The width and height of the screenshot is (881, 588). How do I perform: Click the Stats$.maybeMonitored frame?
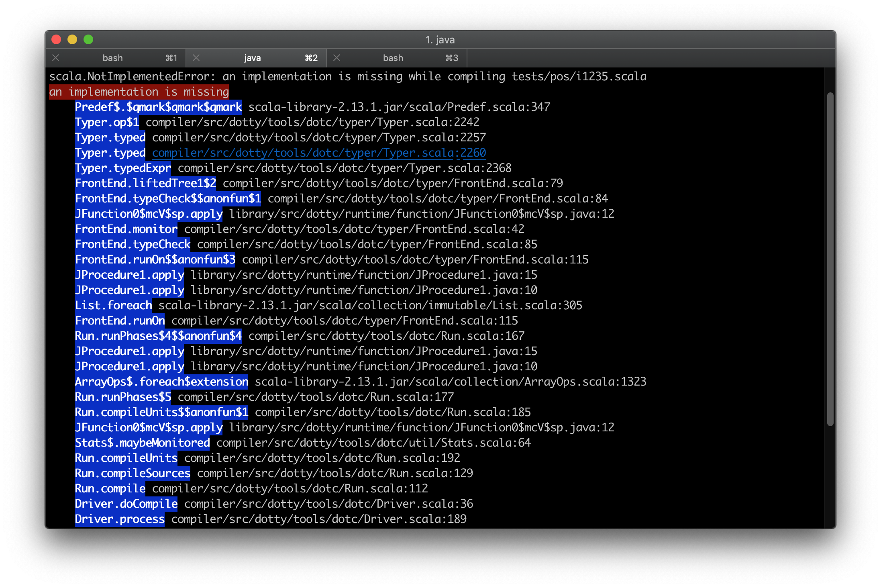pos(142,443)
